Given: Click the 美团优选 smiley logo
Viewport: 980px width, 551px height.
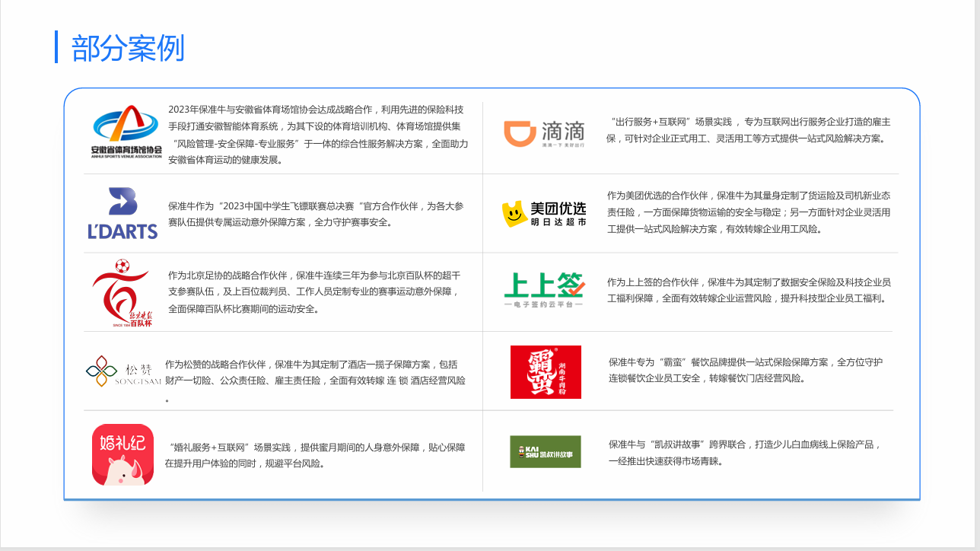Looking at the screenshot, I should click(x=543, y=214).
